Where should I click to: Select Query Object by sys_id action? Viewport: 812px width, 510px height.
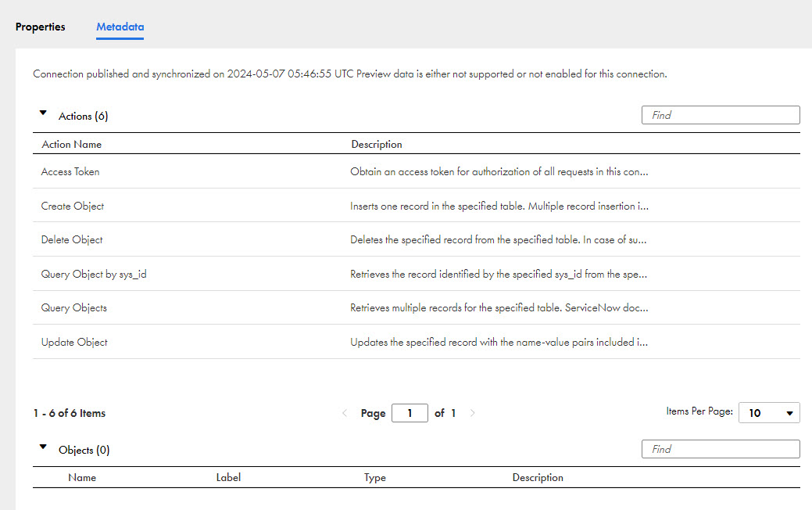point(94,274)
